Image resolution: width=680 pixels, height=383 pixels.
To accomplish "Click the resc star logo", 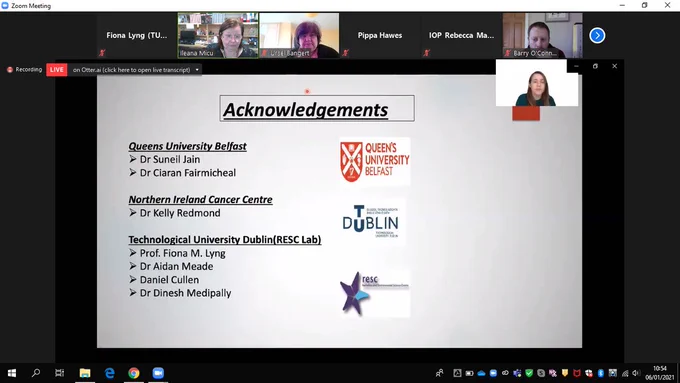I will (x=375, y=294).
